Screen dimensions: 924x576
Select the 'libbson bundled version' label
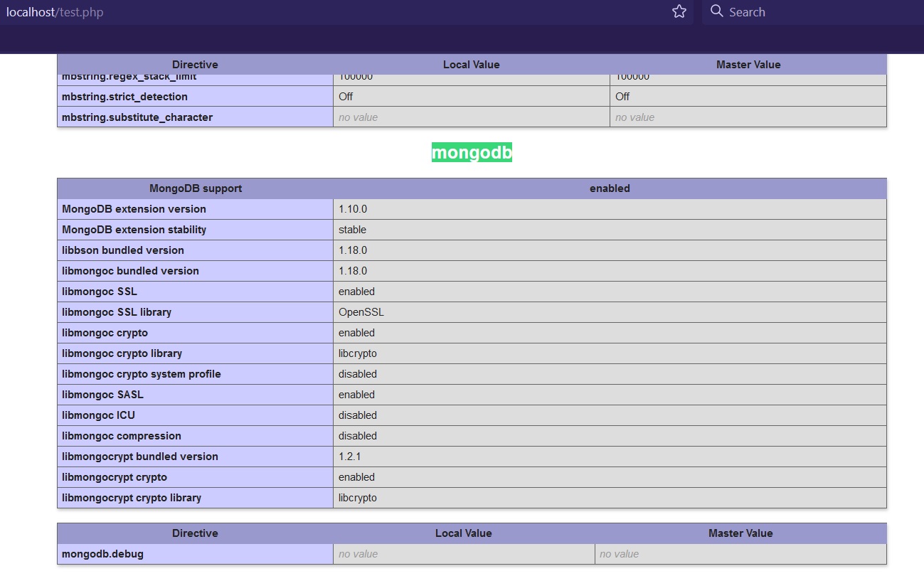pyautogui.click(x=123, y=250)
